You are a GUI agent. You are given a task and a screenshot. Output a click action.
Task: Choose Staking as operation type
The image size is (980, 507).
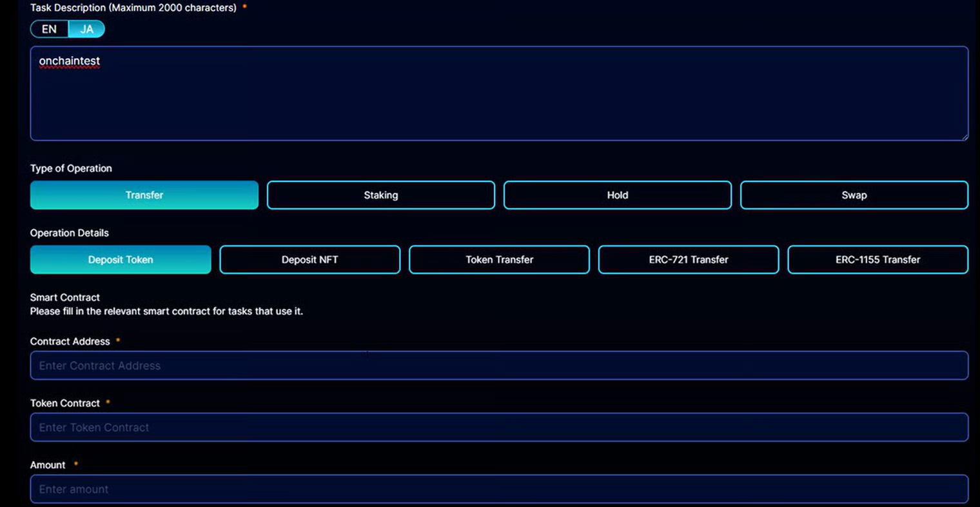click(x=380, y=195)
